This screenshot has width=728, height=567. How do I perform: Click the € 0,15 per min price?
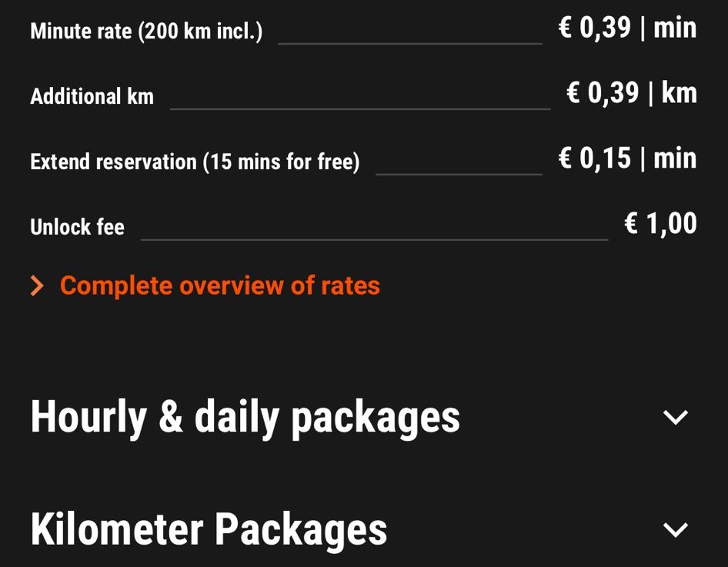(627, 159)
